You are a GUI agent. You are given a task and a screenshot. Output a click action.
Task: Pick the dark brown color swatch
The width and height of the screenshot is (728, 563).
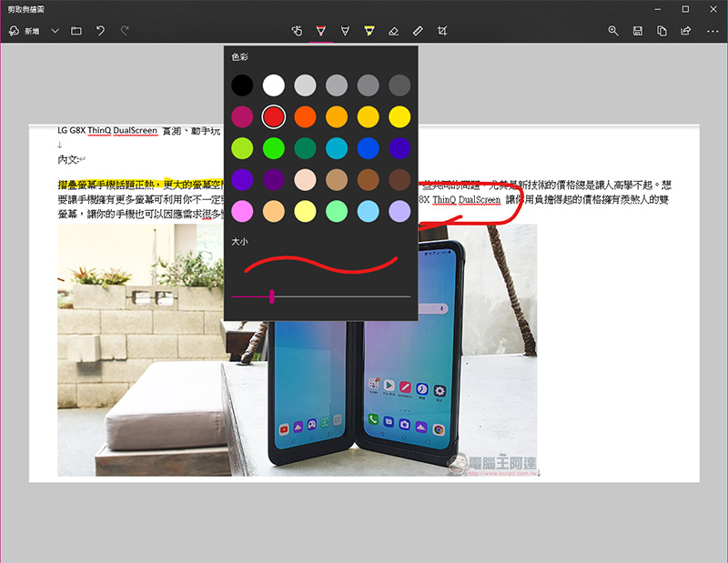[x=399, y=180]
